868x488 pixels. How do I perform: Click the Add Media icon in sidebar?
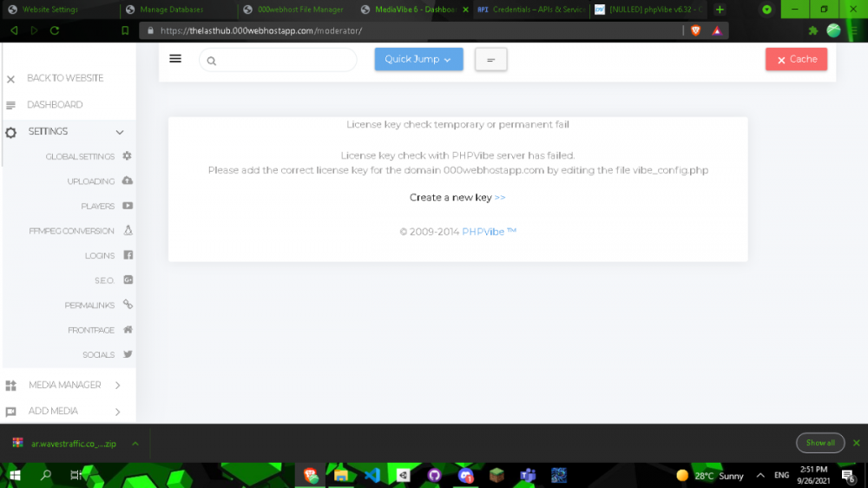coord(10,412)
